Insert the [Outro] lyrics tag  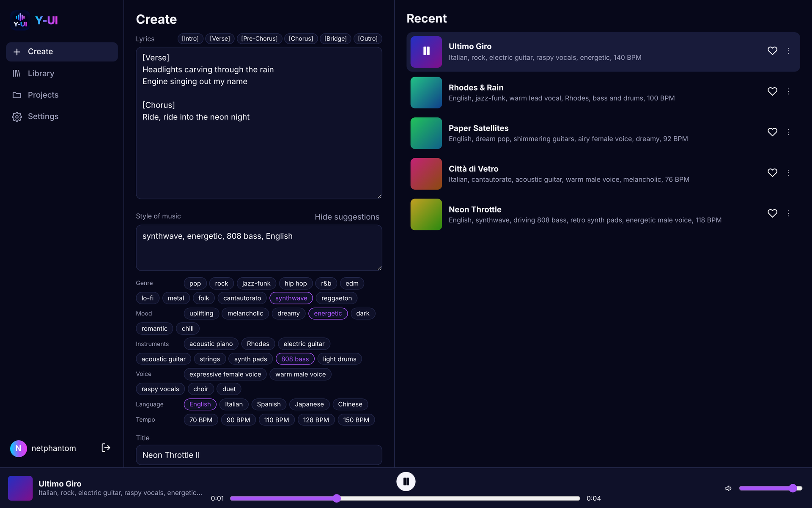point(368,39)
